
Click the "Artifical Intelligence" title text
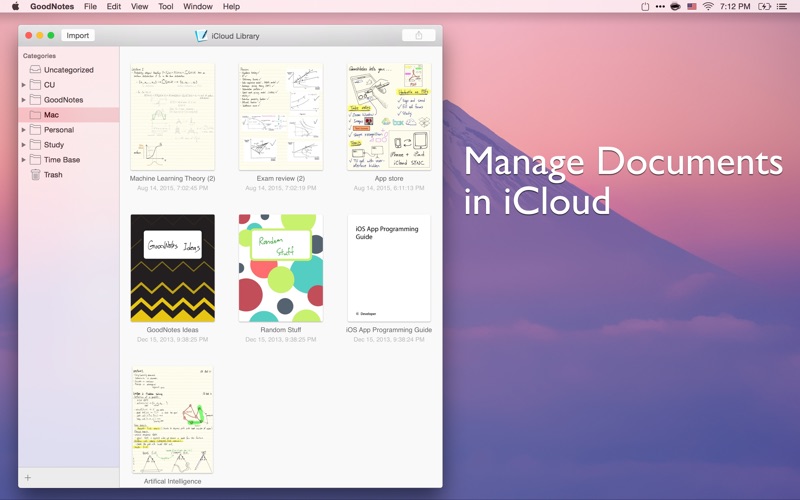coord(172,481)
